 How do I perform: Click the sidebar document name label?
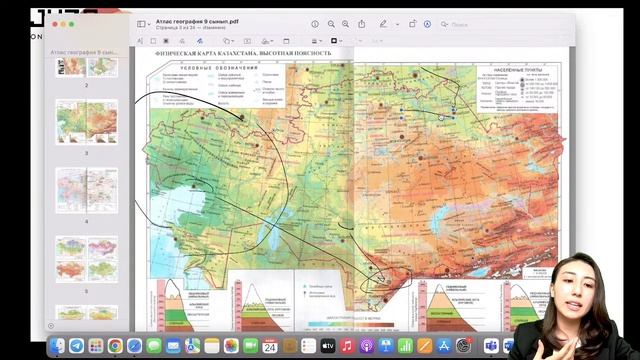tap(84, 52)
